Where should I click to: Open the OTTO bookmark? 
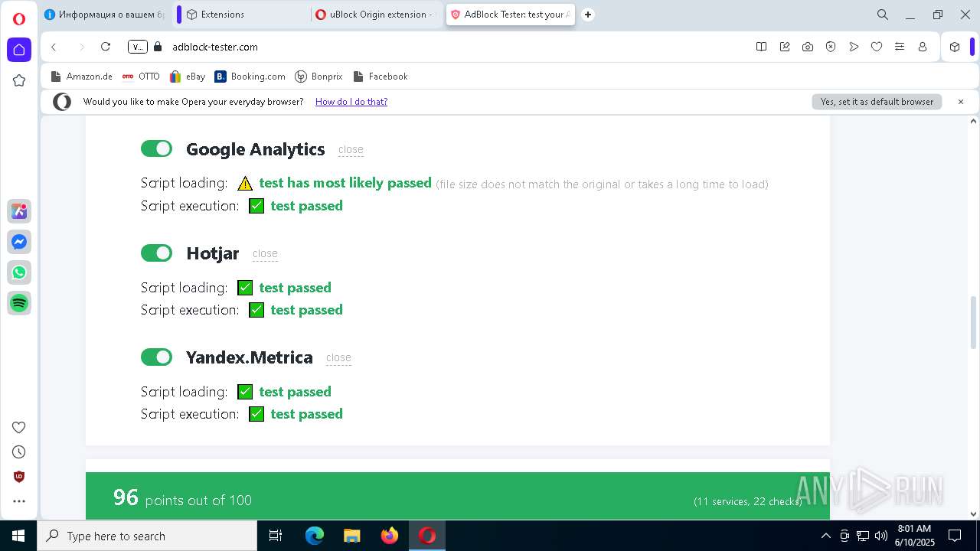pyautogui.click(x=141, y=77)
